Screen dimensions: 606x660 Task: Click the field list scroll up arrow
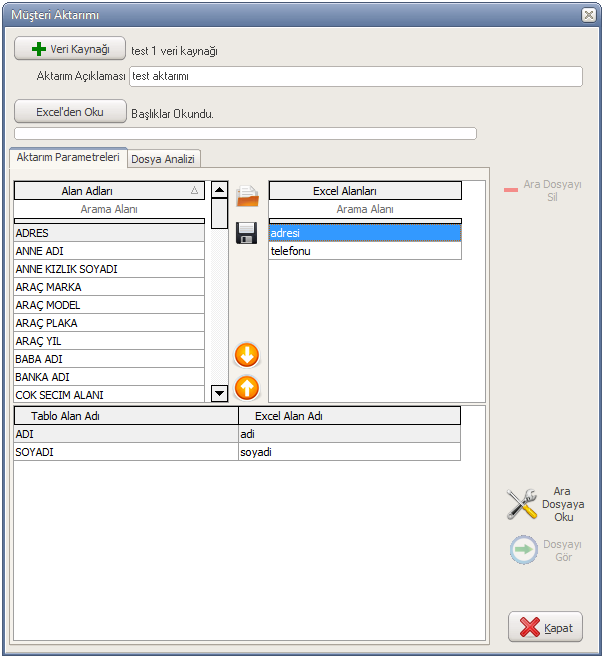click(x=219, y=190)
